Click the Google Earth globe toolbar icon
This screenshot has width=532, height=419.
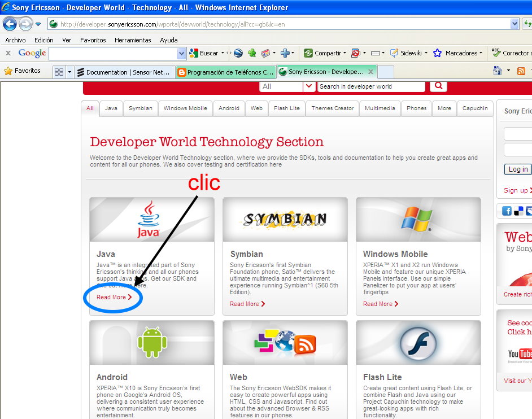point(238,53)
